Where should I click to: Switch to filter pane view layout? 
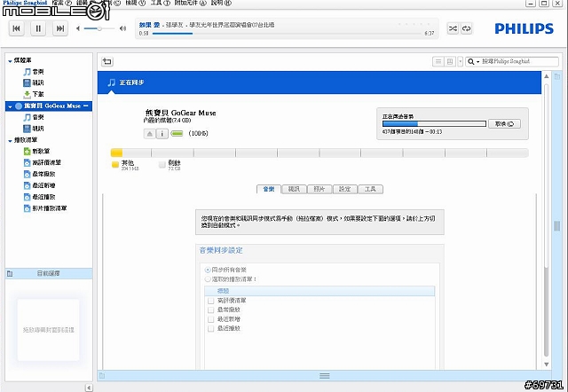coord(450,61)
